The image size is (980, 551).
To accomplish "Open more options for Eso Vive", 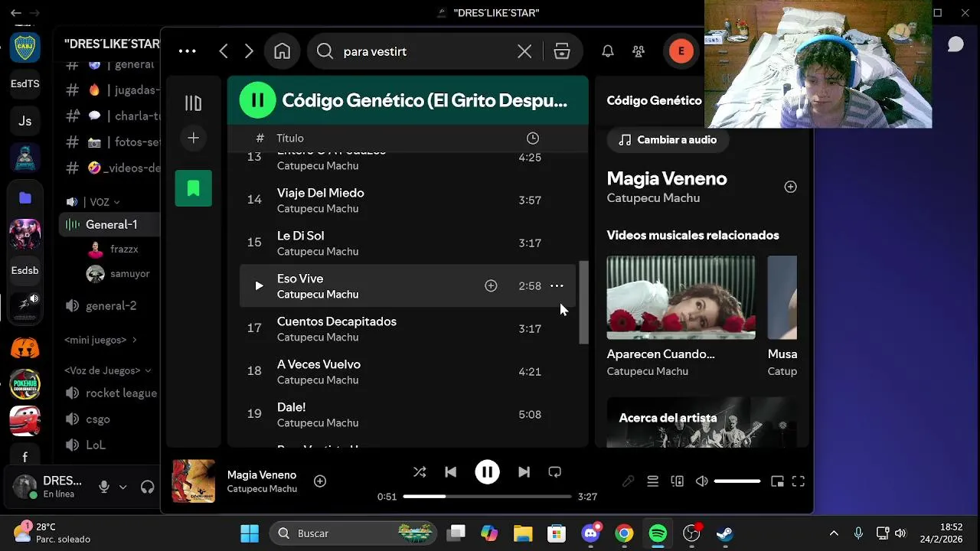I will [x=557, y=285].
